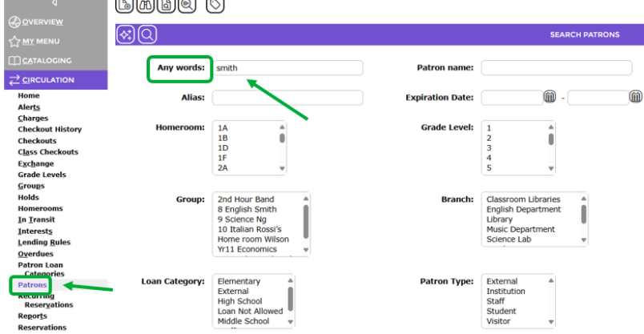
Task: Open My Menu section
Action: pyautogui.click(x=41, y=41)
